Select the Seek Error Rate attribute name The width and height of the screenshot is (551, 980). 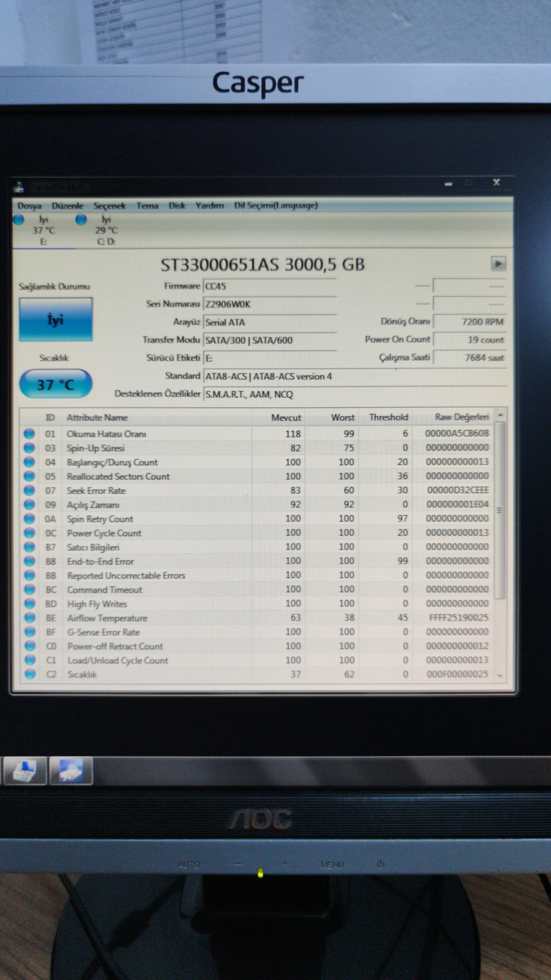tap(96, 491)
